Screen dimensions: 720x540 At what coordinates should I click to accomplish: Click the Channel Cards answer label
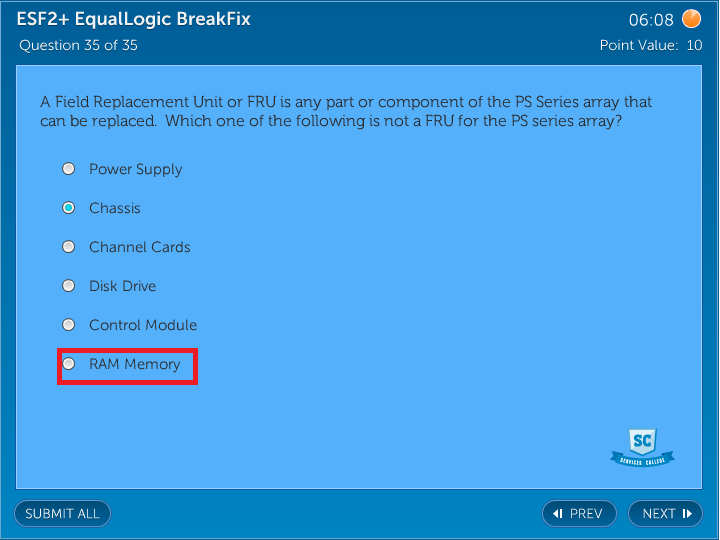140,247
